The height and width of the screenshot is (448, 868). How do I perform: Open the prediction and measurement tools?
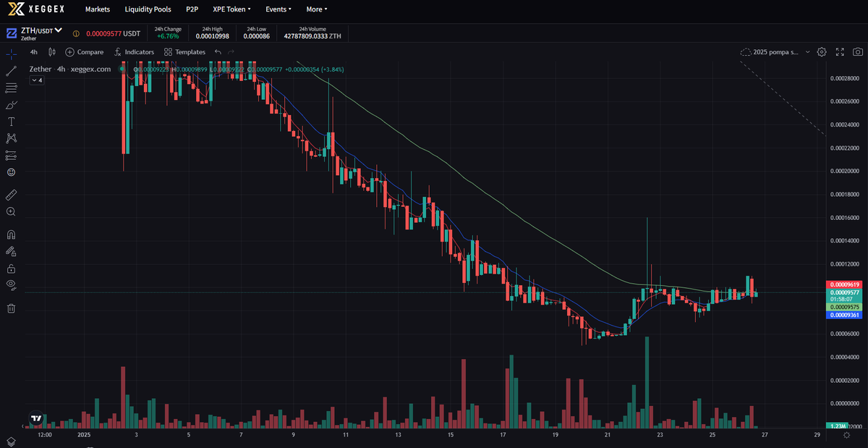point(11,156)
